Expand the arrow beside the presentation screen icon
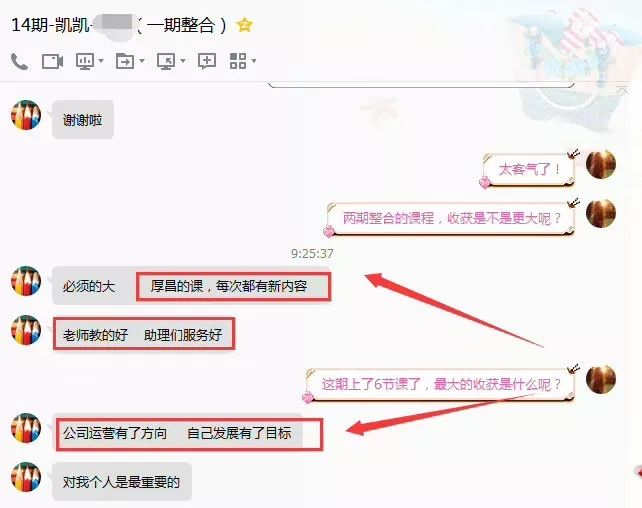Viewport: 642px width, 508px height. (x=101, y=61)
